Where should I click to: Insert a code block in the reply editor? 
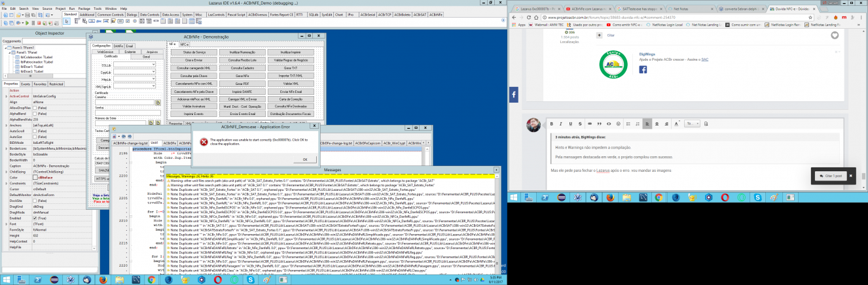[x=609, y=124]
